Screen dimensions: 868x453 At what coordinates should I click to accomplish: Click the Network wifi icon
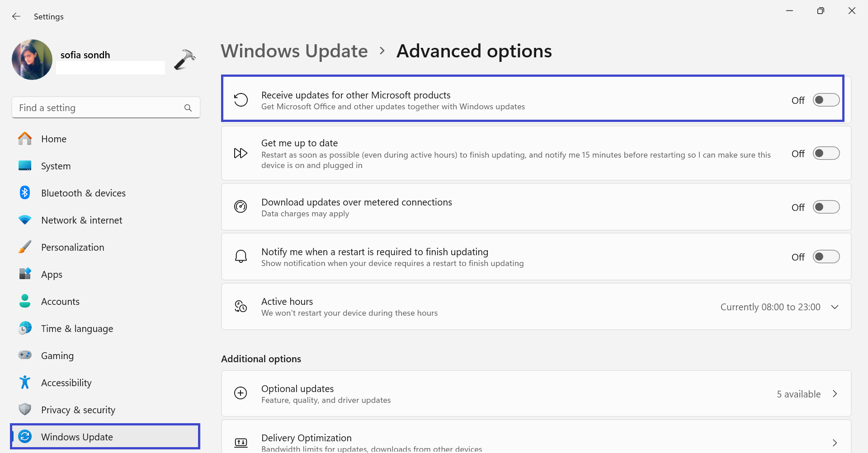point(25,220)
